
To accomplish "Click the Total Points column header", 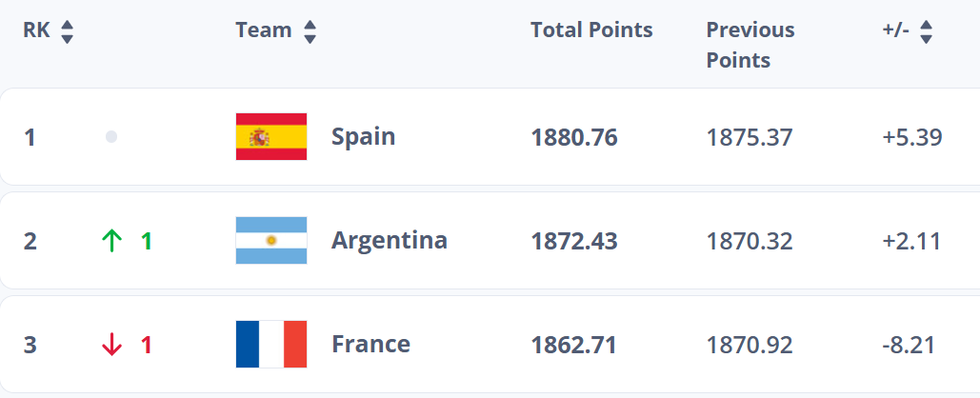I will [x=591, y=30].
